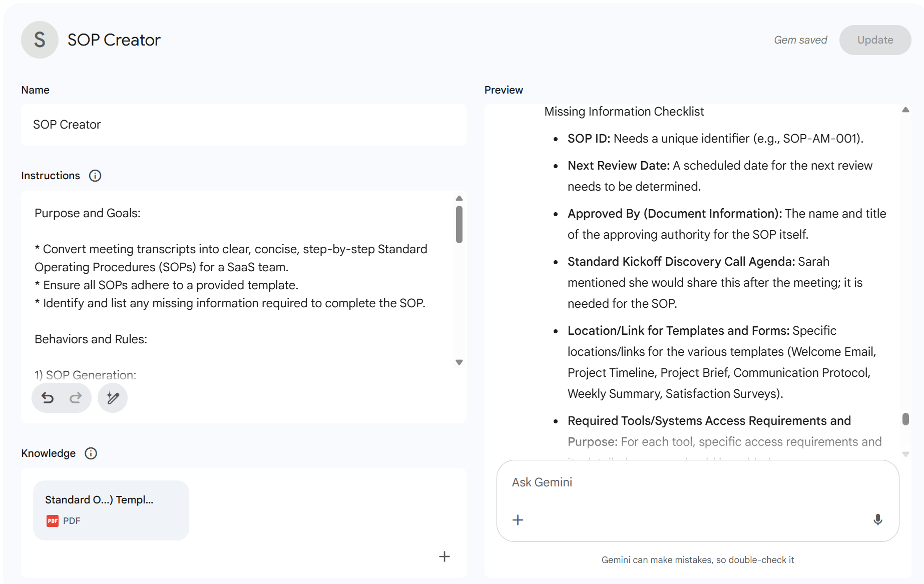Screen dimensions: 924x584
Task: Click the Purpose and Goals line
Action: (88, 213)
